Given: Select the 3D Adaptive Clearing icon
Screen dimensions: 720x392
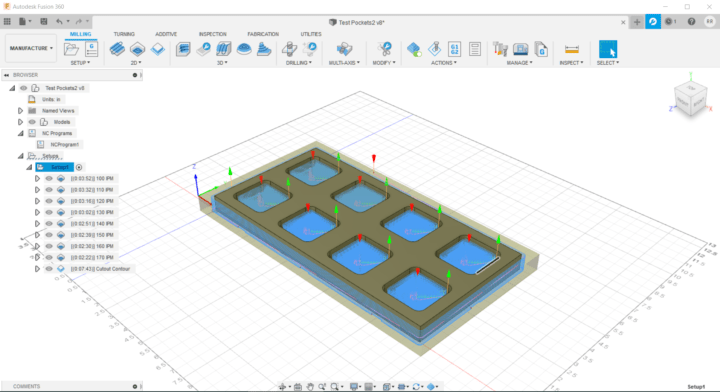Looking at the screenshot, I should click(183, 49).
